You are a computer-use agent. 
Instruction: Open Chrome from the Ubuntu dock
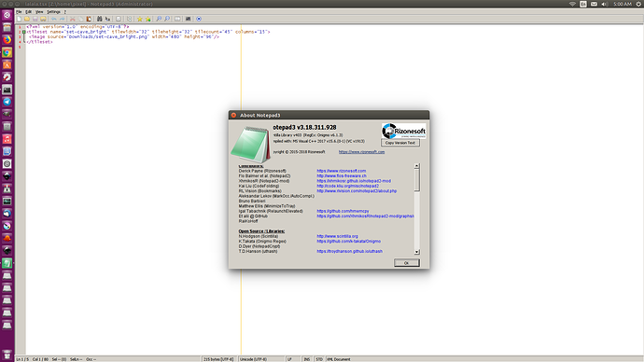click(7, 52)
